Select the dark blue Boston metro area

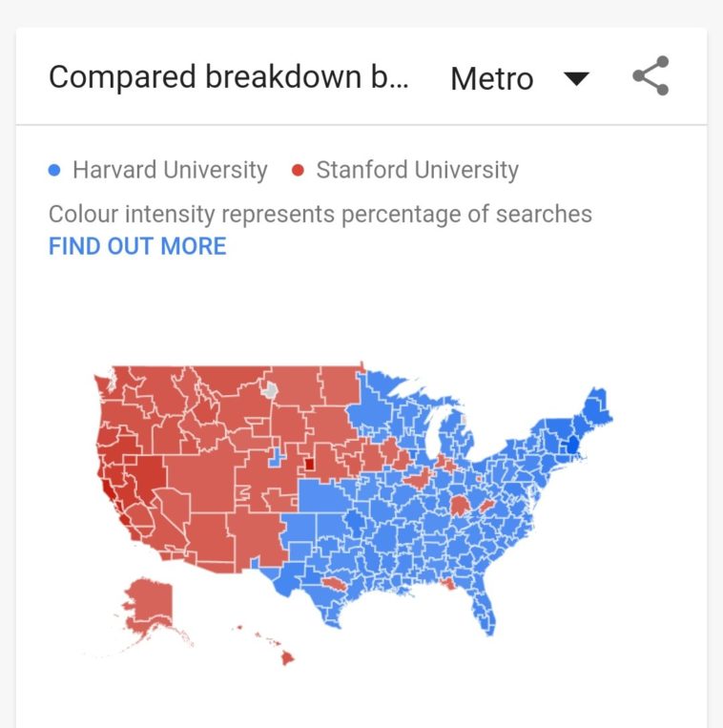(573, 447)
